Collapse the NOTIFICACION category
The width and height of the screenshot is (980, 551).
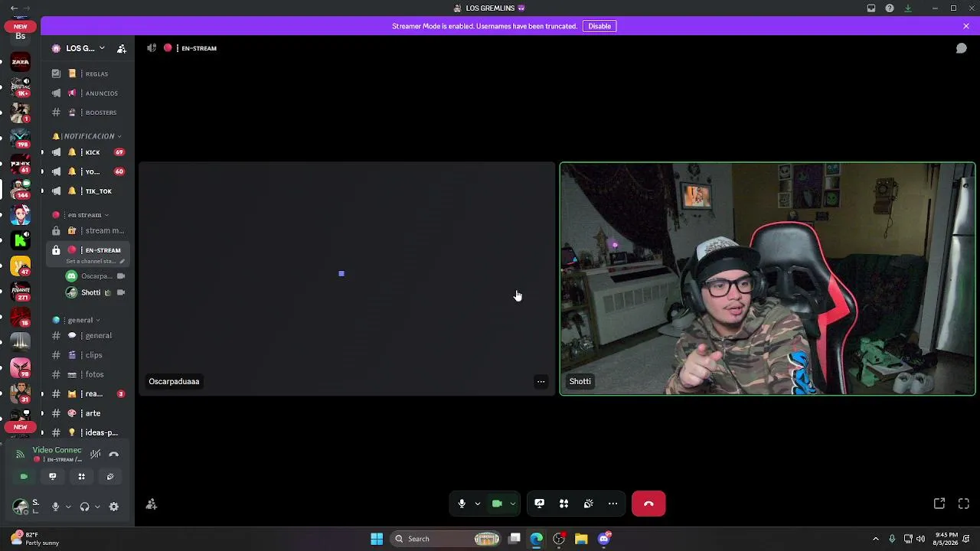coord(87,136)
